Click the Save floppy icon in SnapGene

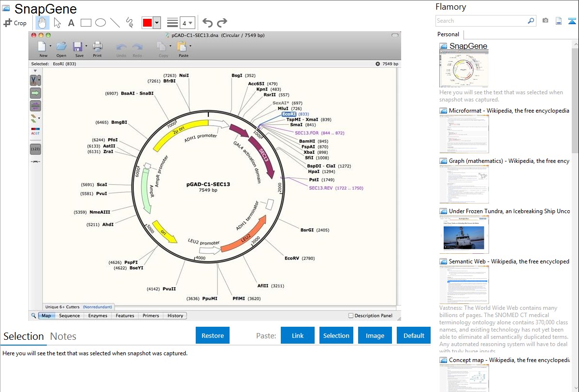[77, 46]
